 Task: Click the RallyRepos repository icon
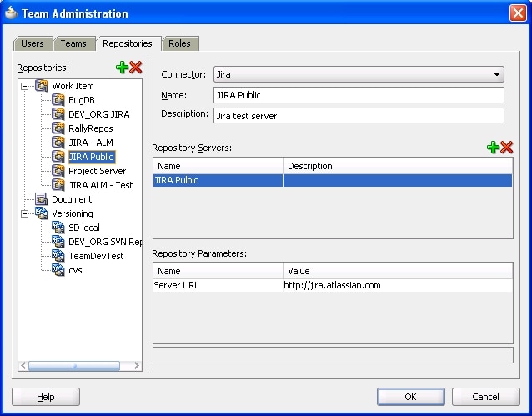pos(58,128)
